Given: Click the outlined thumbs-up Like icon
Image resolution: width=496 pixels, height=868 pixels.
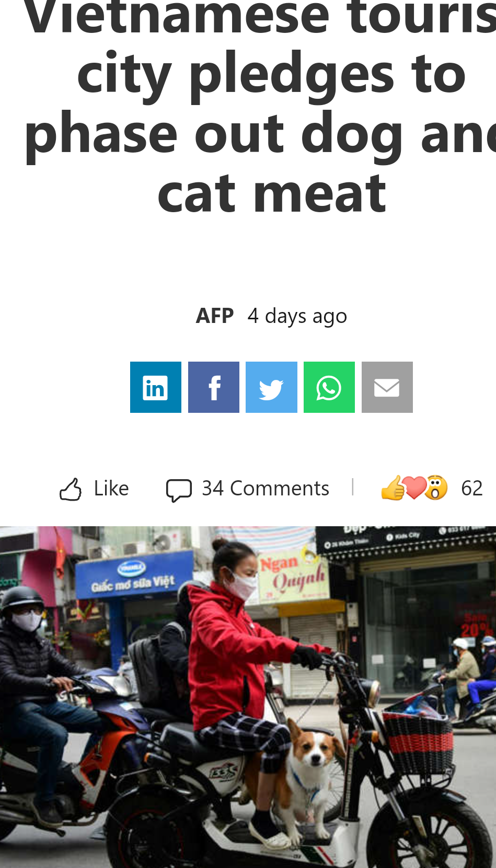Looking at the screenshot, I should [x=71, y=489].
